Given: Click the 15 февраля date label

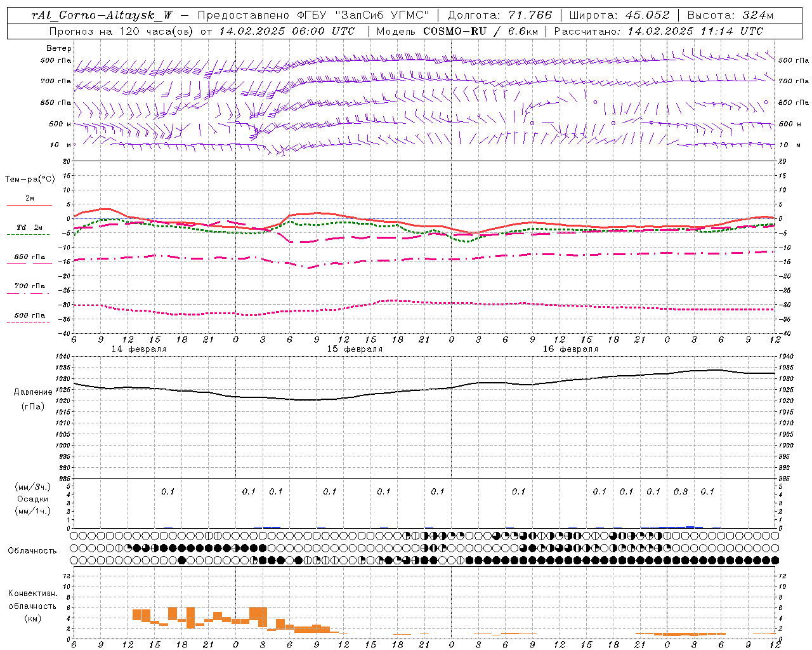Looking at the screenshot, I should [355, 349].
